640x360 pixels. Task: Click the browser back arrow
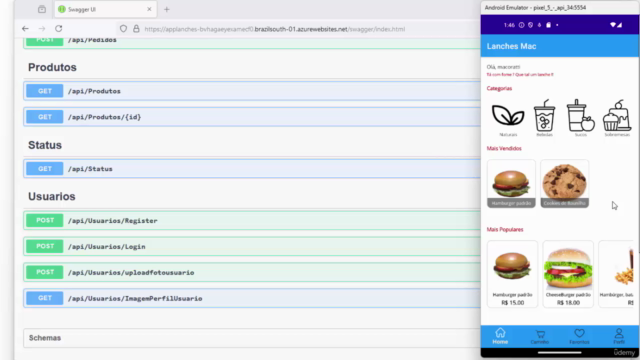tap(25, 29)
